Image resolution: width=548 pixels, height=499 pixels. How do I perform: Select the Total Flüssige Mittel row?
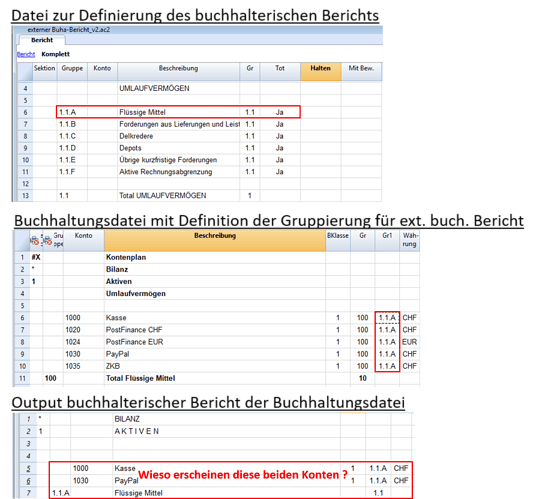tap(217, 378)
